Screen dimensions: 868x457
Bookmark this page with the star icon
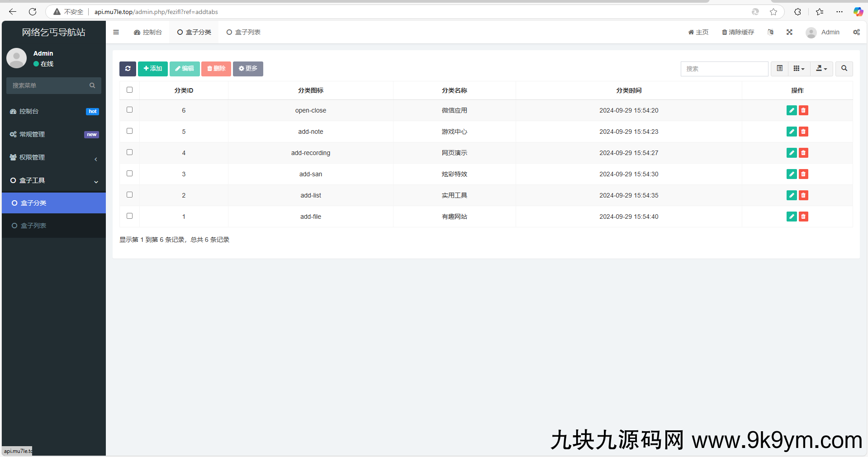pos(773,12)
